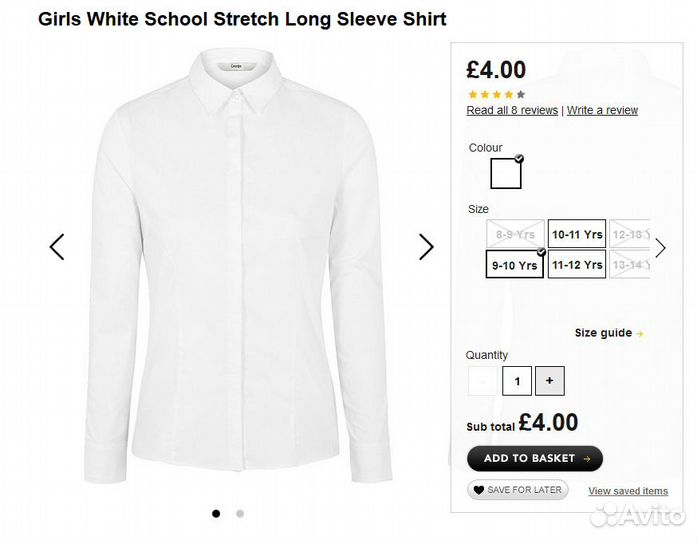The height and width of the screenshot is (540, 697).
Task: Click the star rating icons
Action: pyautogui.click(x=496, y=95)
